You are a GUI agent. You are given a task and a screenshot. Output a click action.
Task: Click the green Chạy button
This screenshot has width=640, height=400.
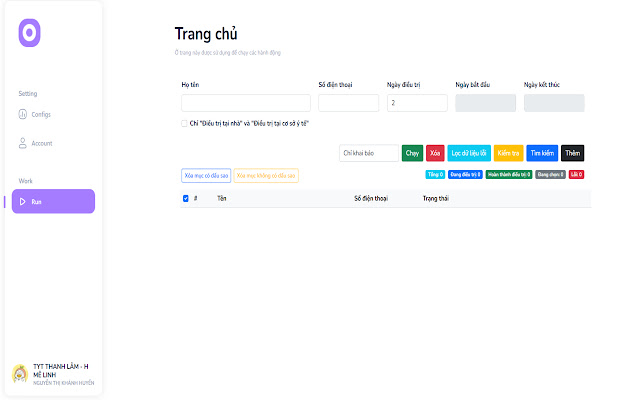coord(412,153)
